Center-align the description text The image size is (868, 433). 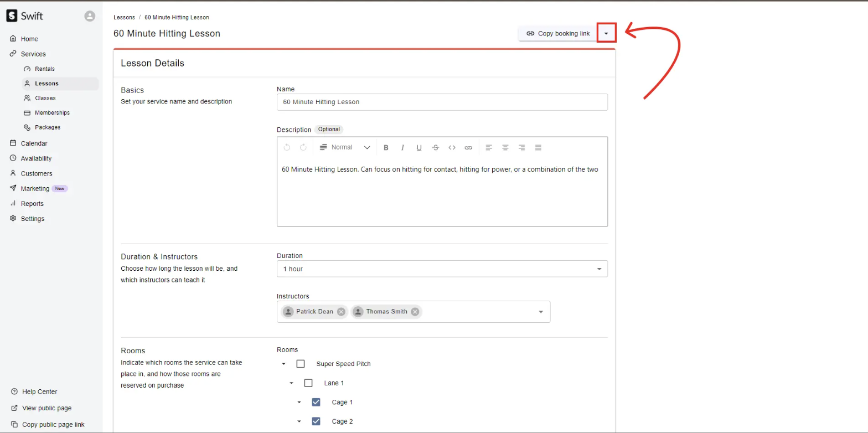coord(505,147)
